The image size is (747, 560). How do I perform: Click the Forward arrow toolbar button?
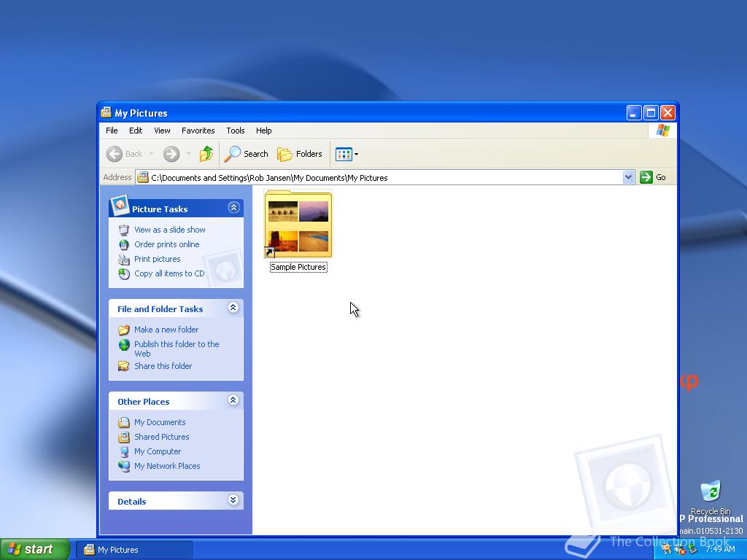171,154
